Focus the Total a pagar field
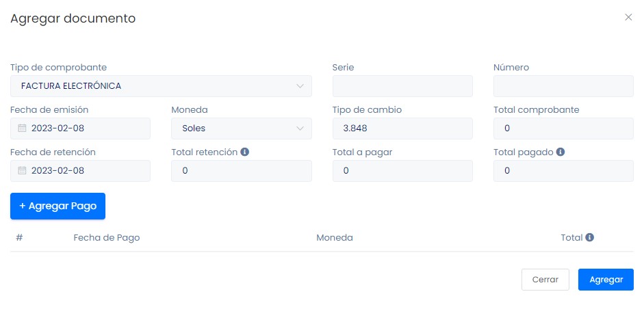 click(x=402, y=171)
